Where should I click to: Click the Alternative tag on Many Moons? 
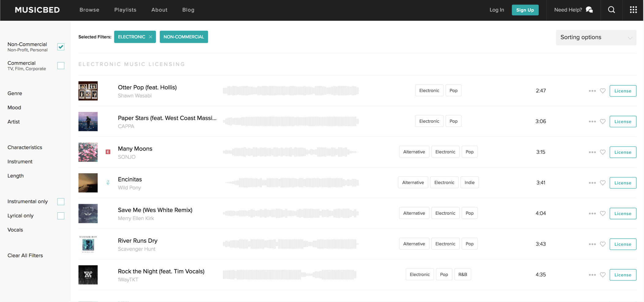(414, 152)
